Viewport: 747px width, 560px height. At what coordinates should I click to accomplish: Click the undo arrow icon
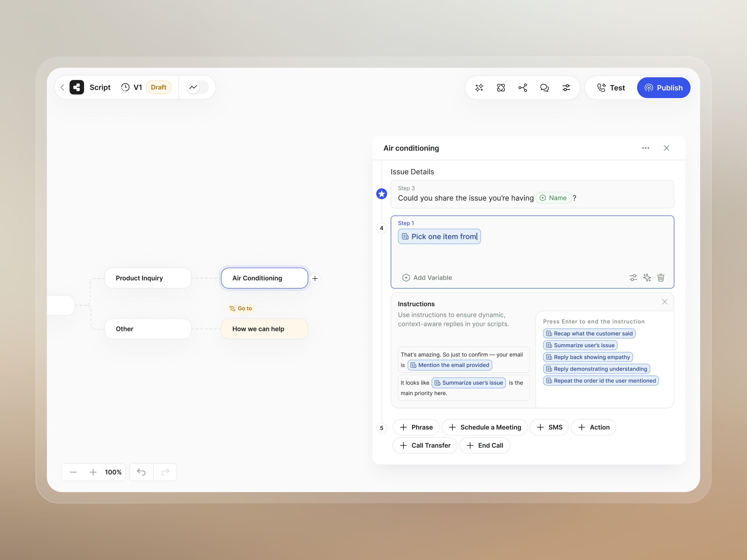click(141, 472)
